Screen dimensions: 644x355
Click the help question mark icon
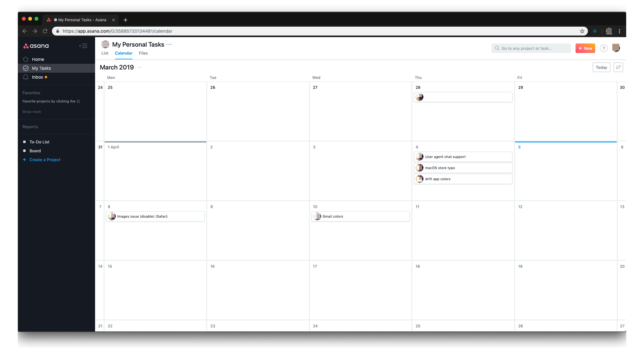point(603,48)
